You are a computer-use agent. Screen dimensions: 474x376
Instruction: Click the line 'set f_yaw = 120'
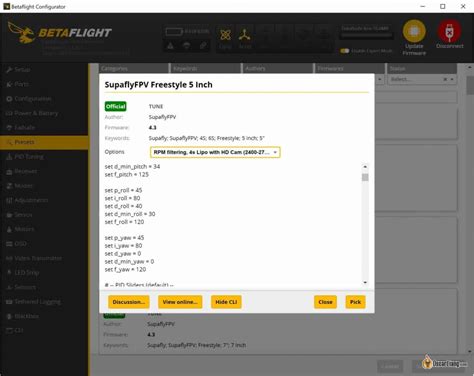pyautogui.click(x=125, y=269)
